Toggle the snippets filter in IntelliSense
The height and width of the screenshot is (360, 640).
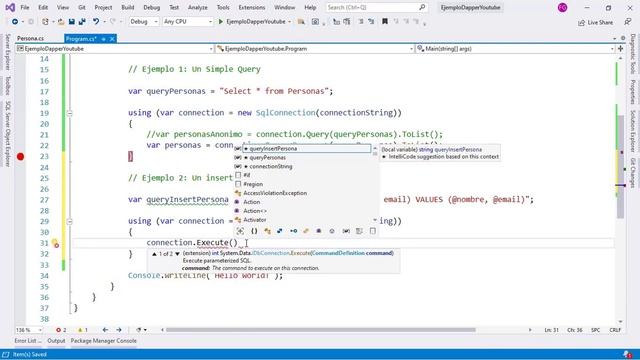(x=372, y=231)
